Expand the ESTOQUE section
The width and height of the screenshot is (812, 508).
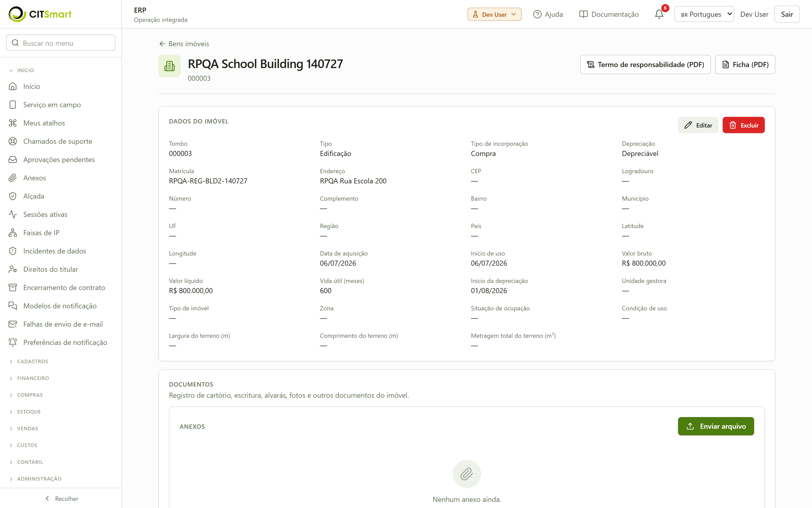(25, 412)
